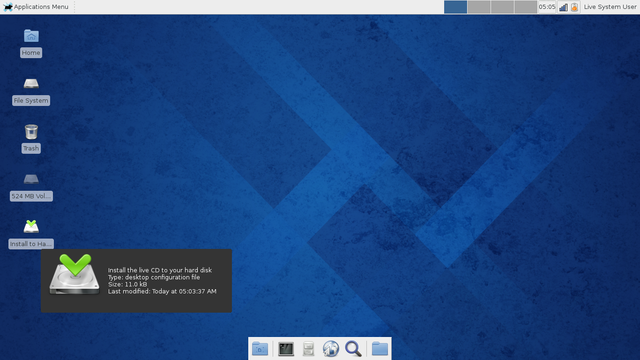Open the Live System User menu
Screen dimensions: 640x360
pyautogui.click(x=610, y=7)
